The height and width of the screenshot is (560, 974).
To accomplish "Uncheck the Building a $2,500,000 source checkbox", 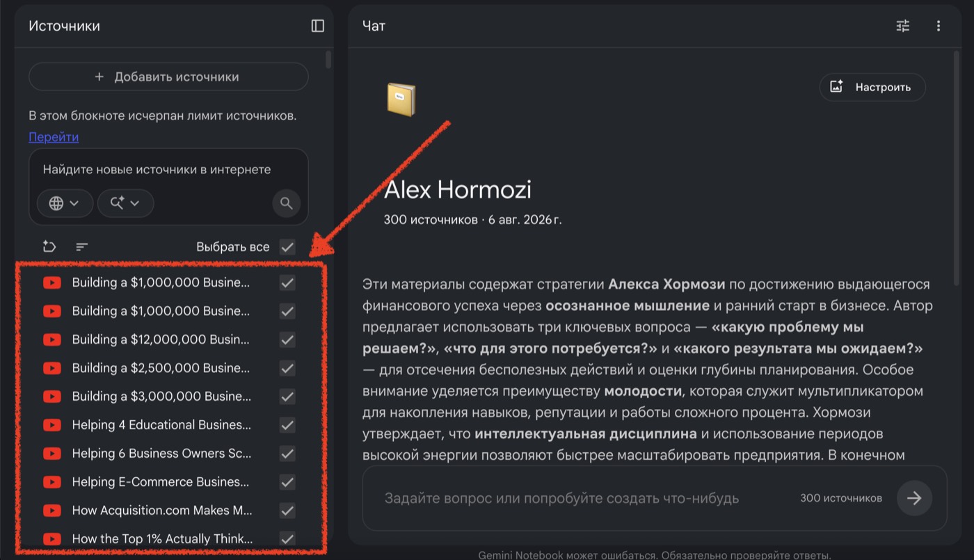I will (x=287, y=368).
